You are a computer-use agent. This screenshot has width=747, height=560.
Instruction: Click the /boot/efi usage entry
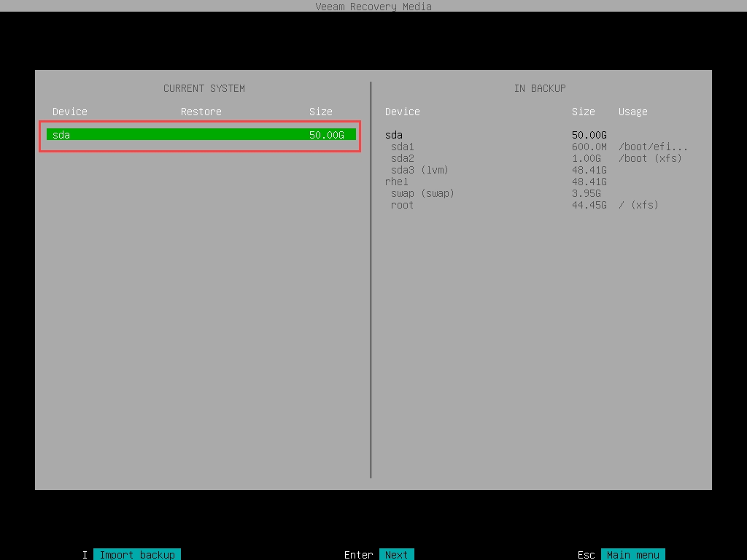tap(653, 147)
